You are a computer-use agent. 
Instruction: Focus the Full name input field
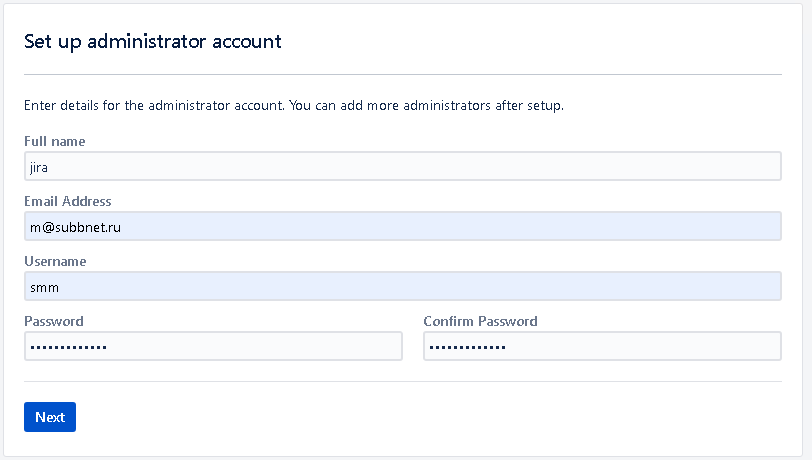tap(402, 166)
